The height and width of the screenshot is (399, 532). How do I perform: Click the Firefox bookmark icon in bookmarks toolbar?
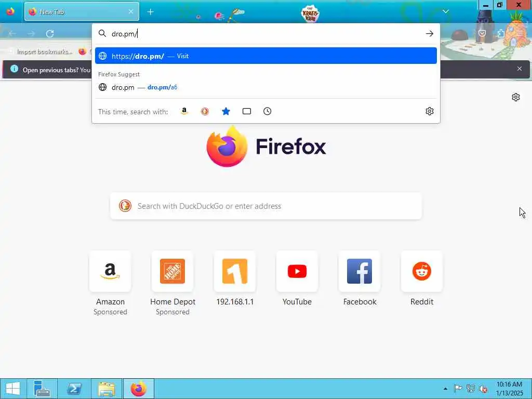click(82, 51)
